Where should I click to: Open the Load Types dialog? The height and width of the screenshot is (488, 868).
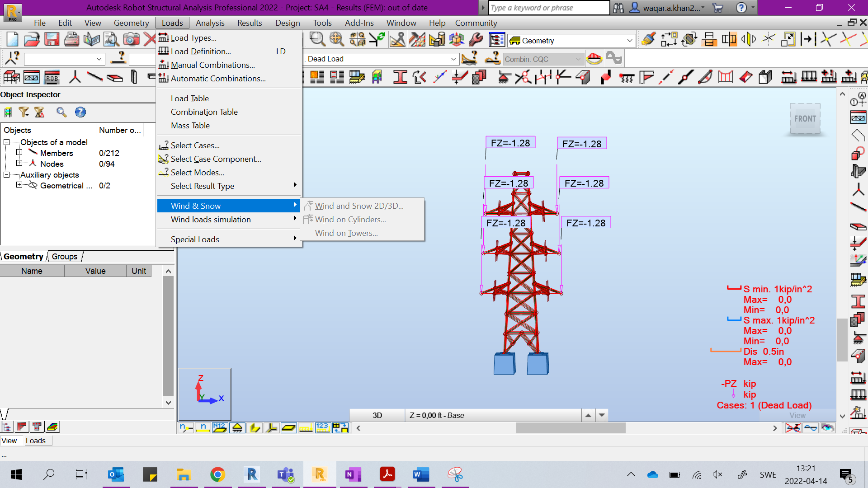[x=193, y=38]
